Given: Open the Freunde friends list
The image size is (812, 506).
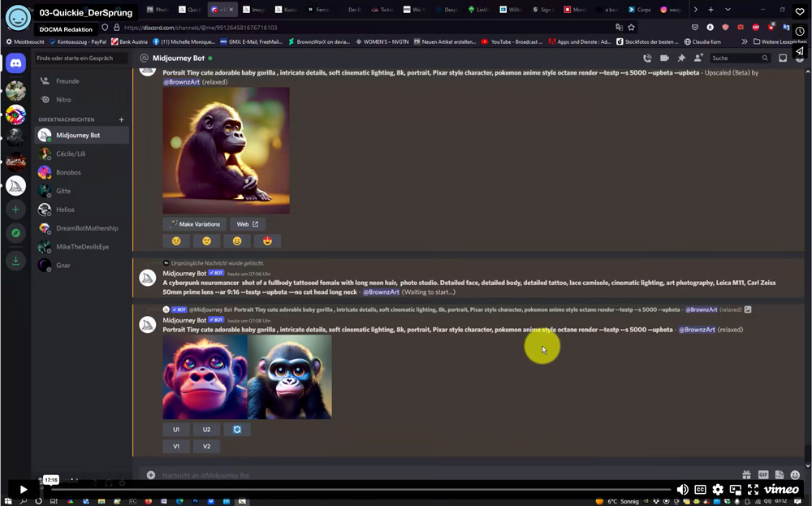Looking at the screenshot, I should tap(82, 80).
